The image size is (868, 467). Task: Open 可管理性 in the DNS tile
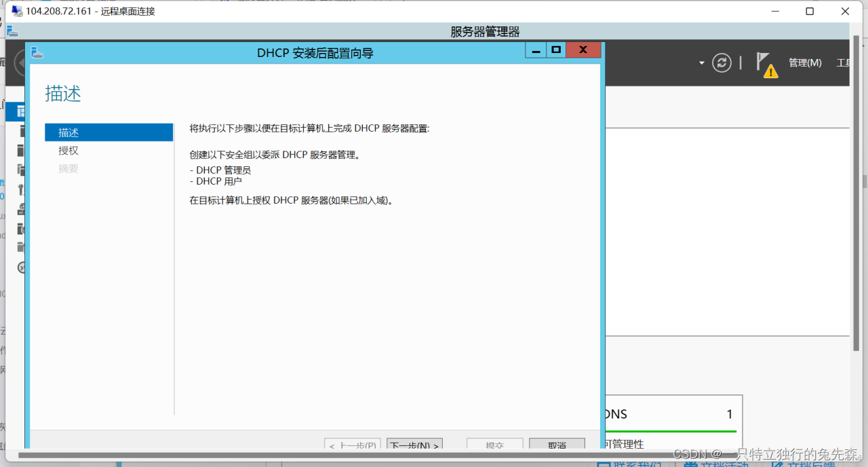click(623, 444)
